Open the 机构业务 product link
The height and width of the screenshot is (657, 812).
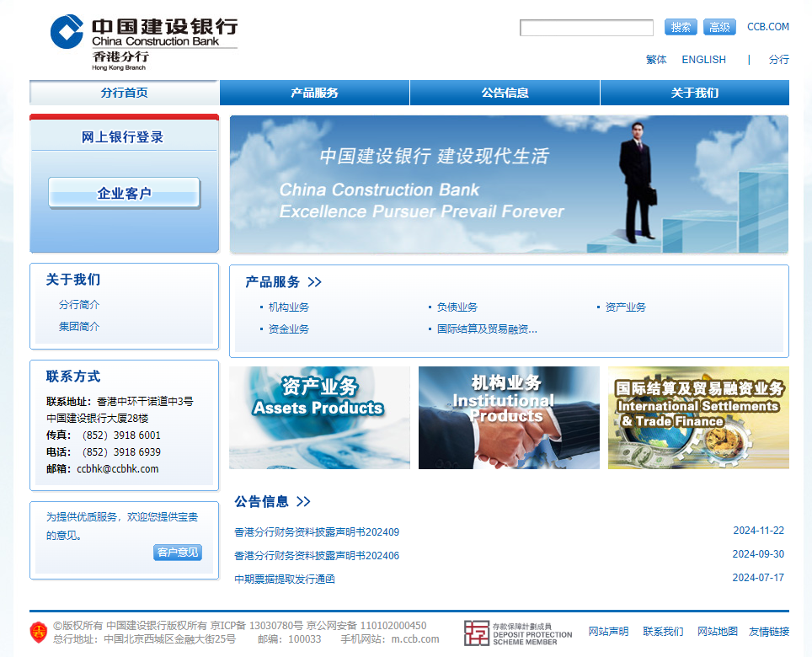(288, 307)
